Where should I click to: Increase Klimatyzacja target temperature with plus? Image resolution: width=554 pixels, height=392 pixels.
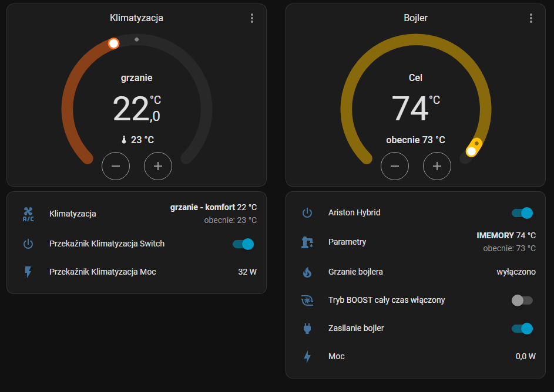(158, 166)
